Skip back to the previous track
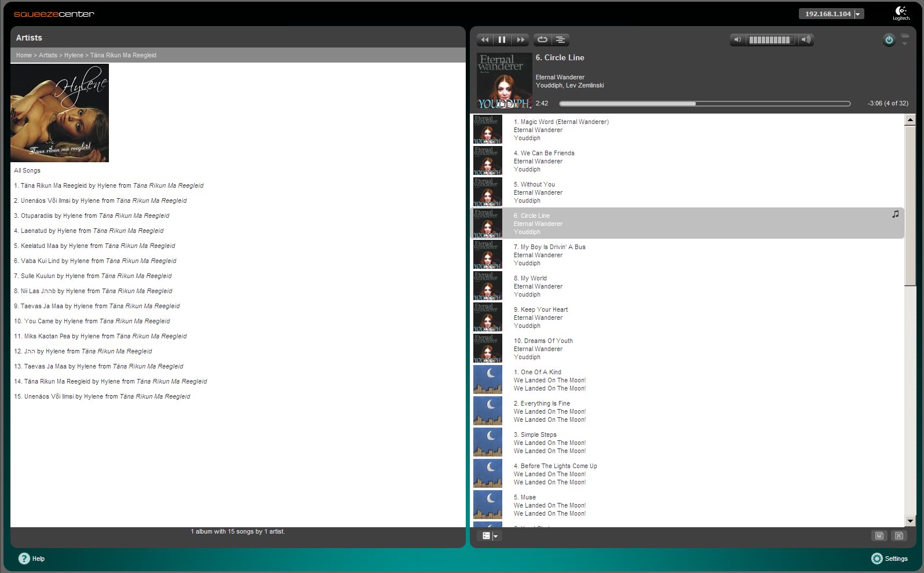Image resolution: width=924 pixels, height=573 pixels. click(485, 40)
